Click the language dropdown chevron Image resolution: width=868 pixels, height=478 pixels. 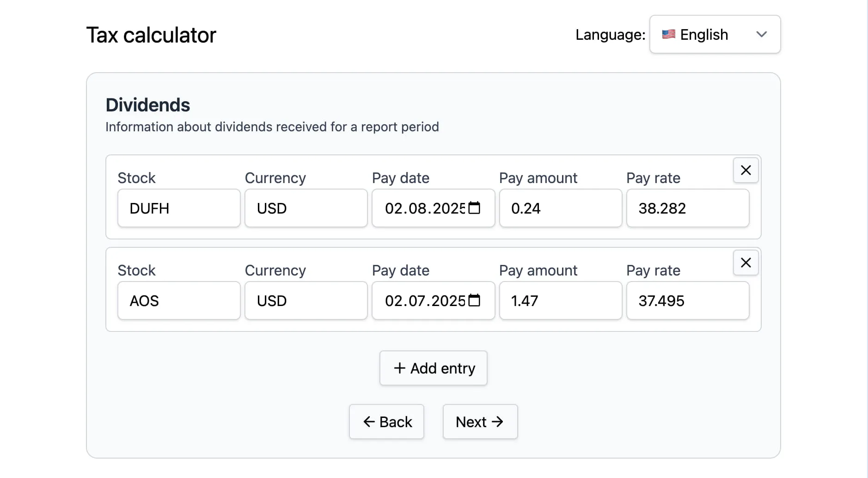tap(762, 34)
